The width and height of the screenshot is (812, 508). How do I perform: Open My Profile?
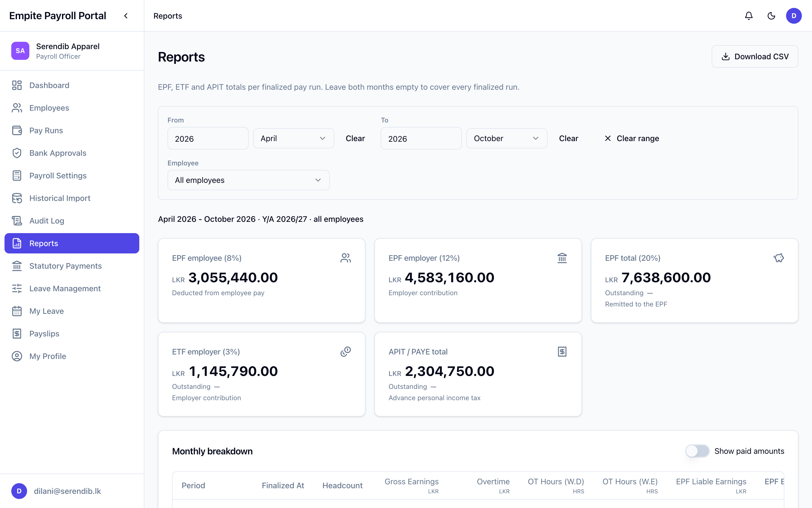(72, 356)
